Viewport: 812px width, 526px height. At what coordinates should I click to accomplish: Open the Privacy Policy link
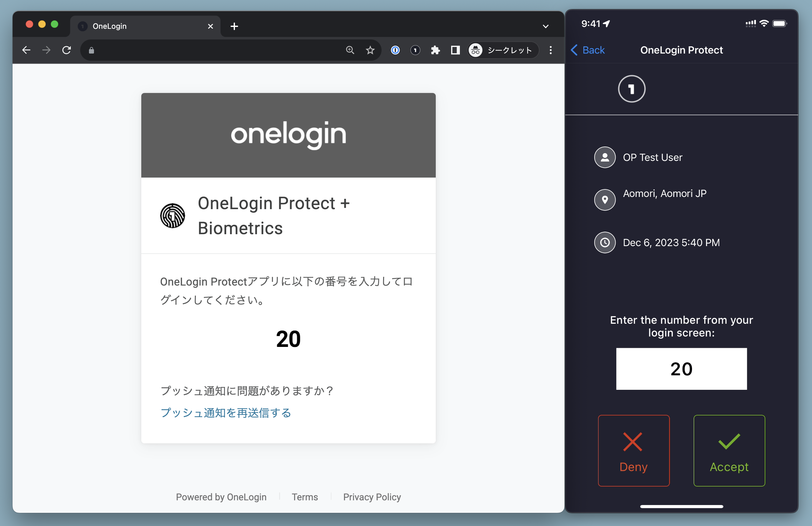372,497
